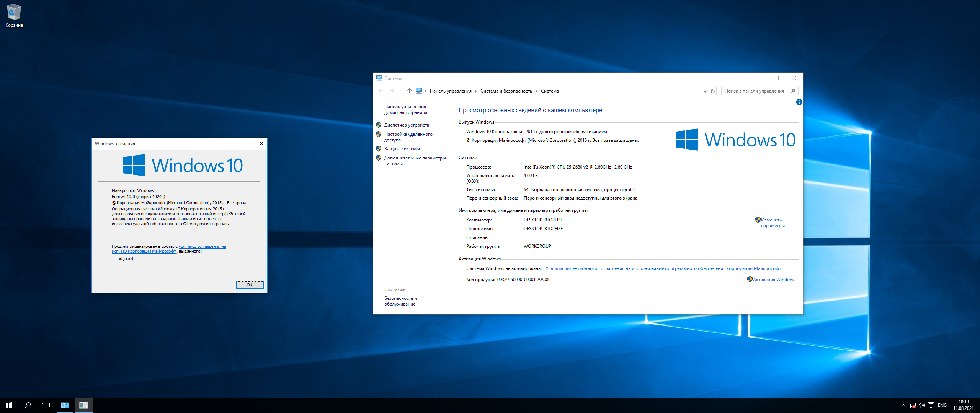980x413 pixels.
Task: Maximize the Система window
Action: tap(777, 78)
